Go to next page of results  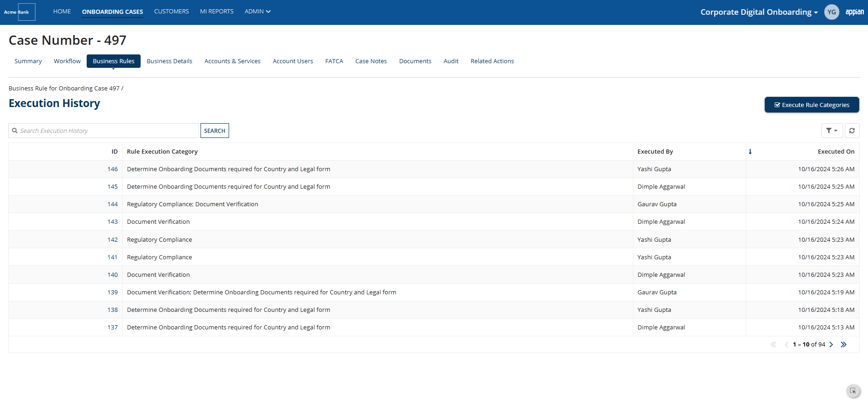pyautogui.click(x=831, y=345)
